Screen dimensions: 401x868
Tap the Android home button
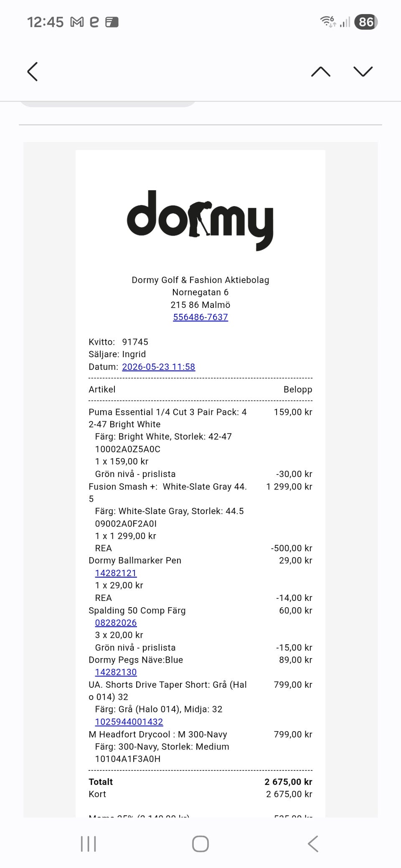pos(200,844)
